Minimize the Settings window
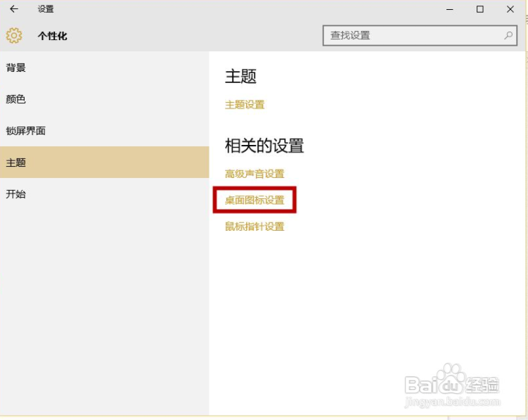Image resolution: width=528 pixels, height=420 pixels. point(449,9)
